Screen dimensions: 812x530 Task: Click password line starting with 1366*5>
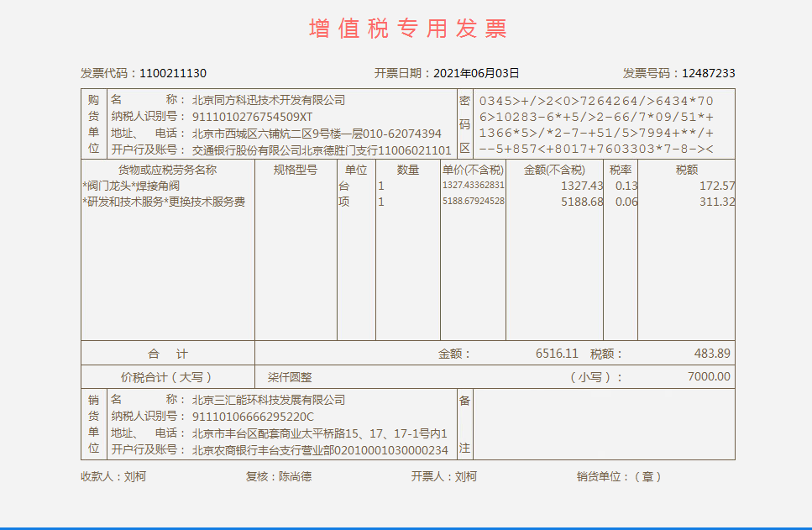click(596, 134)
